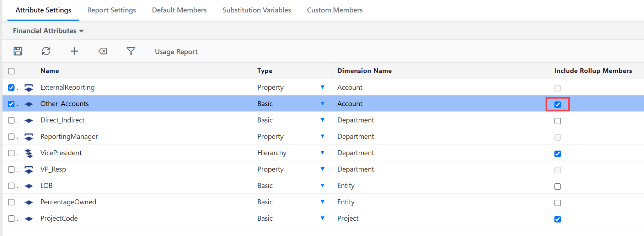The image size is (644, 236).
Task: Open Type dropdown for PercentageOwned row
Action: click(x=322, y=202)
